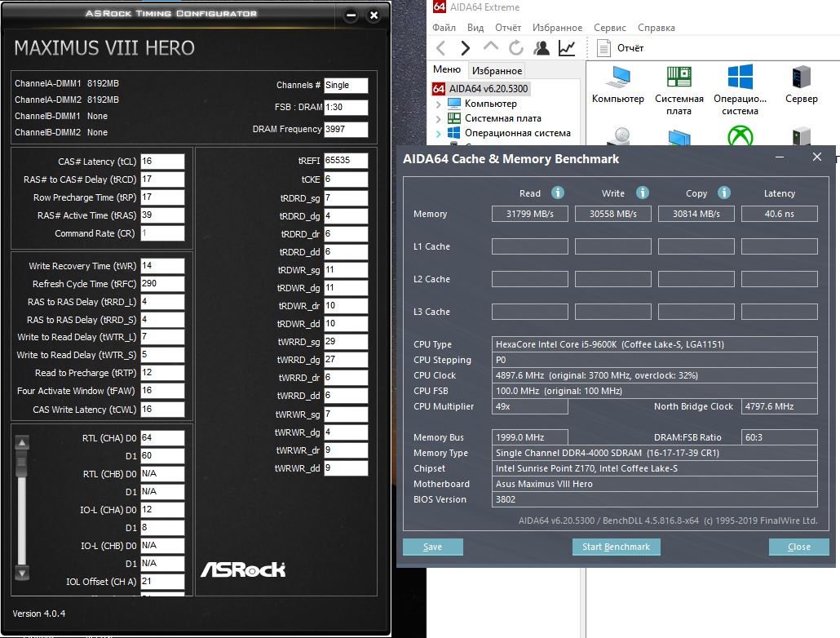
Task: Click the RTL list scrollbar thumb
Action: click(x=22, y=463)
